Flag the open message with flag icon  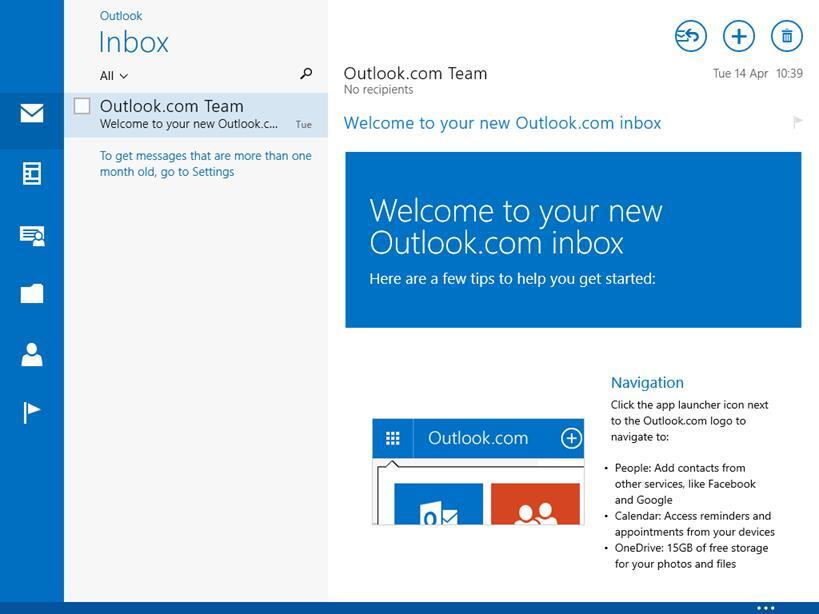coord(797,122)
